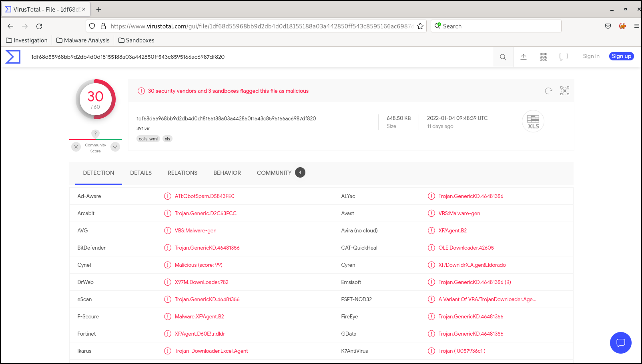Screen dimensions: 642x364
Task: Select X97M.DownLoader.782 detection text
Action: [x=201, y=282]
